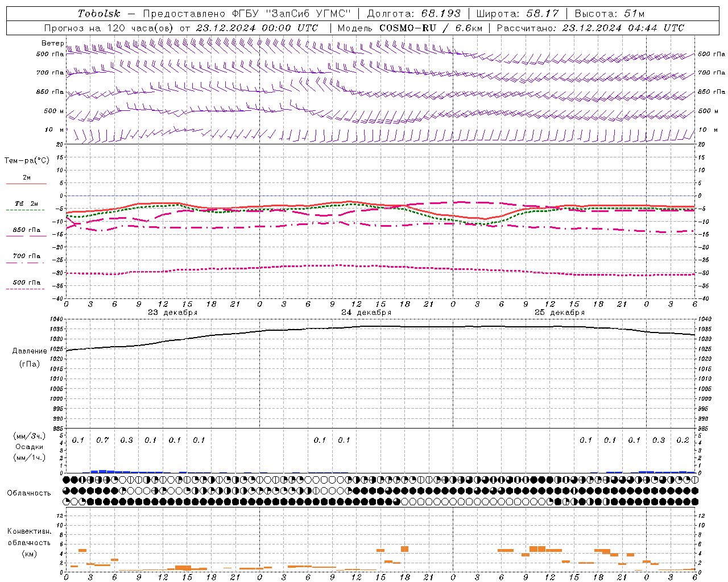728x582 pixels.
Task: Click the Широта: 58.17 value
Action: click(x=517, y=14)
